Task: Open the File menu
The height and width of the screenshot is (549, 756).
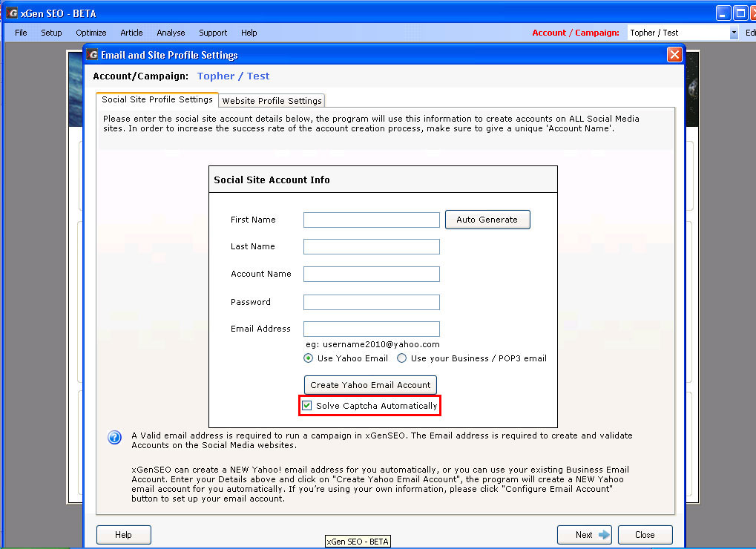Action: [21, 33]
